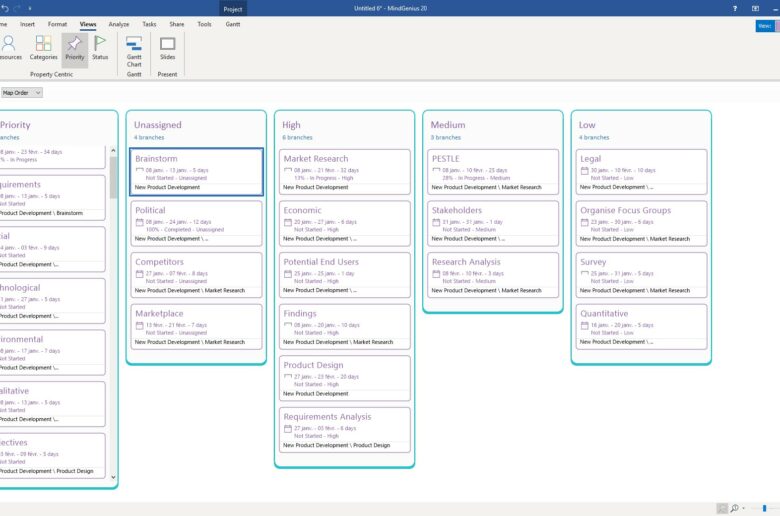Expand the zoom dropdown arrow in status bar
The width and height of the screenshot is (780, 516).
(x=744, y=508)
